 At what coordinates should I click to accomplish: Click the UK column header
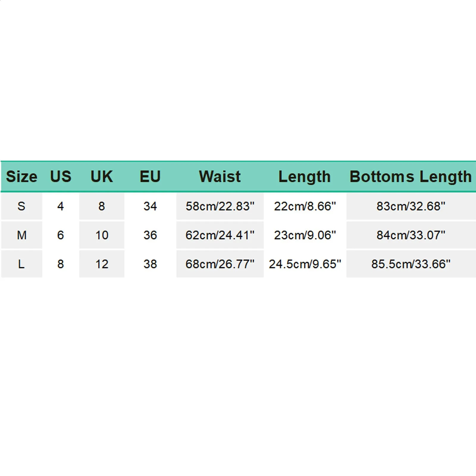coord(101,176)
